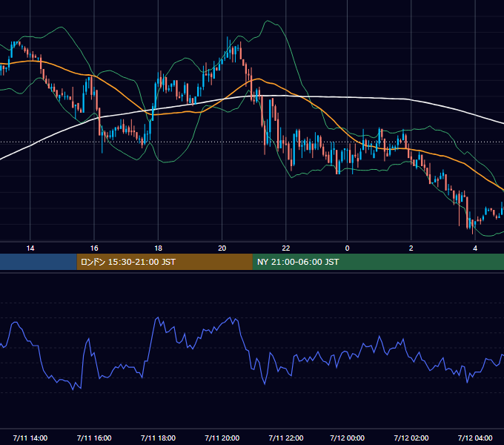The height and width of the screenshot is (445, 504).
Task: Click the blue session bar before London
Action: [39, 262]
